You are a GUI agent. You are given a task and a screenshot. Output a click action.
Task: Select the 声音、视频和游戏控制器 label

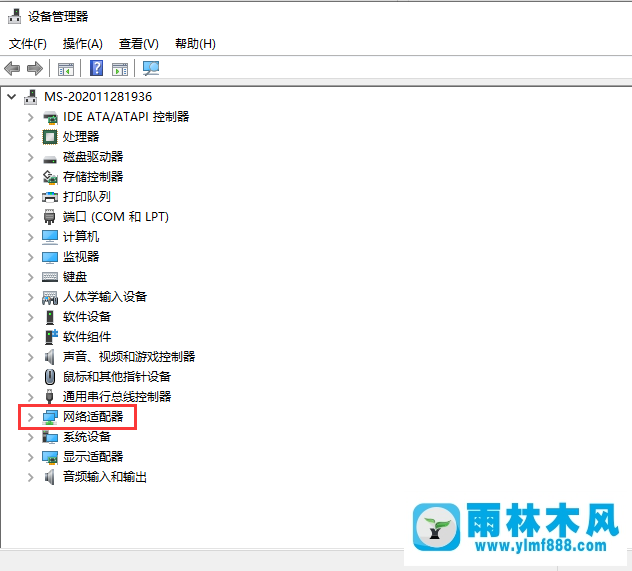coord(129,357)
